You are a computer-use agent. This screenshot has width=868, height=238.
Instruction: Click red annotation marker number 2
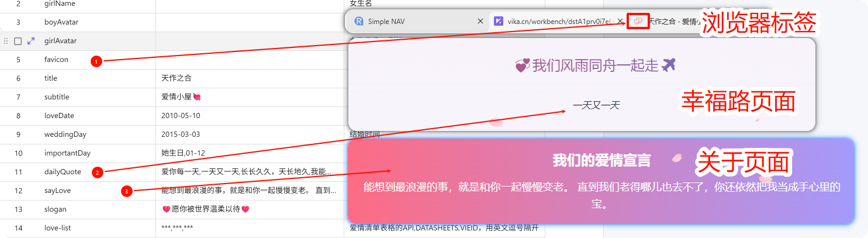point(98,172)
